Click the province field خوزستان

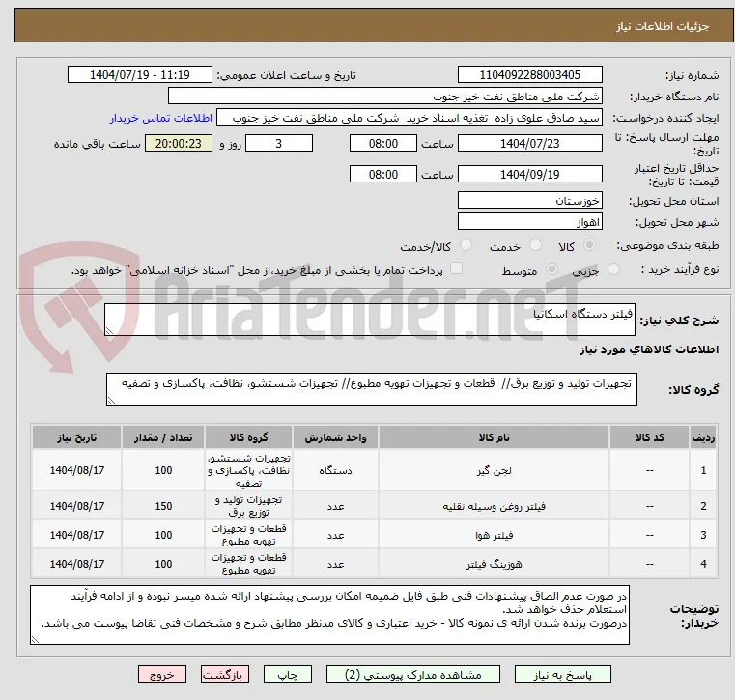[x=529, y=201]
